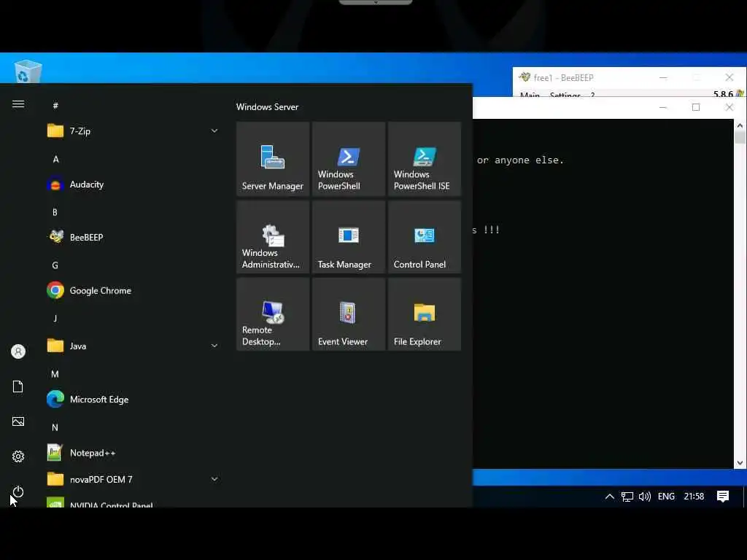This screenshot has width=747, height=560.
Task: Open the Control Panel tile
Action: pos(424,237)
